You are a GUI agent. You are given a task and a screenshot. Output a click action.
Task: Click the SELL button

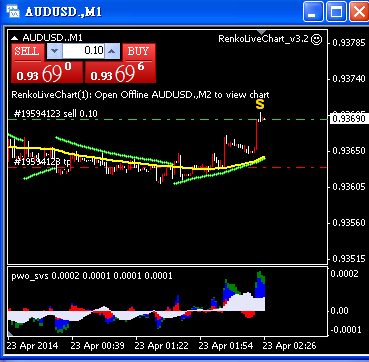pyautogui.click(x=27, y=52)
